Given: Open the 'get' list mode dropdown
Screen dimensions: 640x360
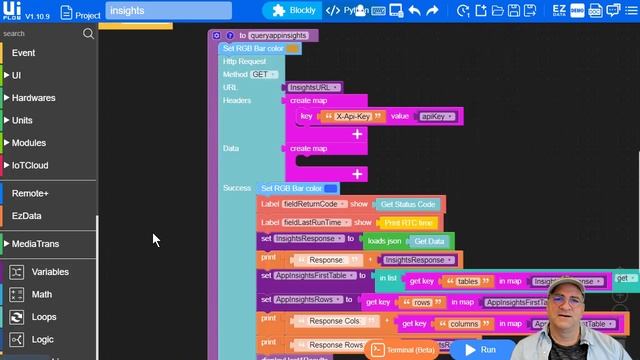Looking at the screenshot, I should point(626,278).
